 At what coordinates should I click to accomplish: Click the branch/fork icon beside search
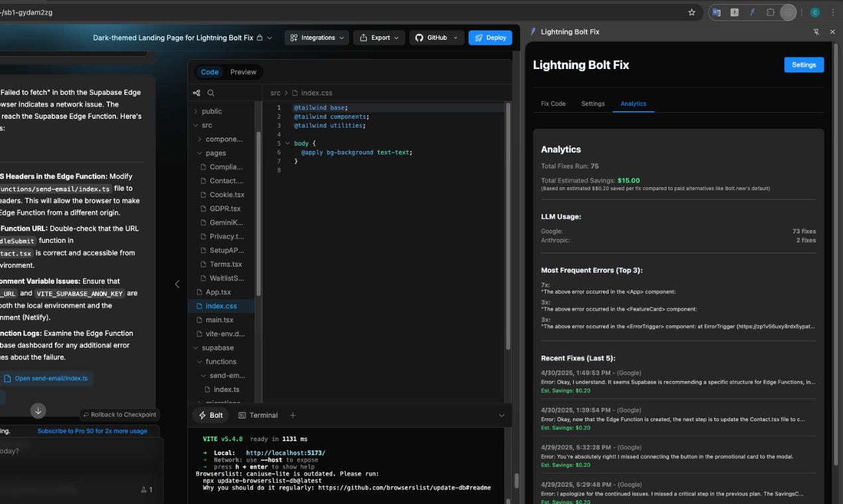coord(196,93)
